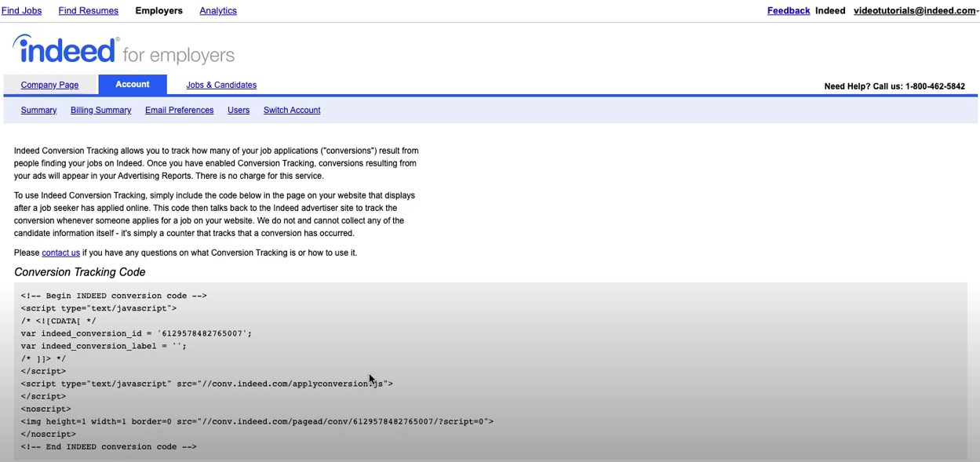Click the End INDEED conversion code comment line
This screenshot has height=462, width=980.
point(109,446)
